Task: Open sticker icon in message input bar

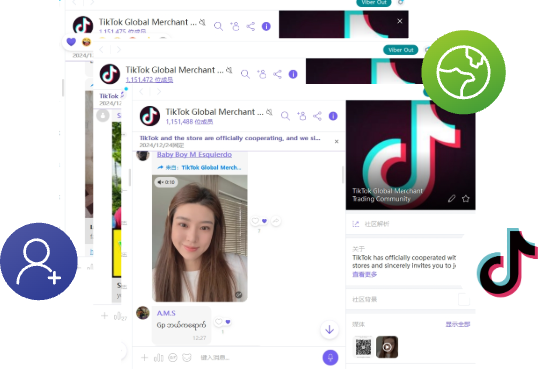Action: 187,357
